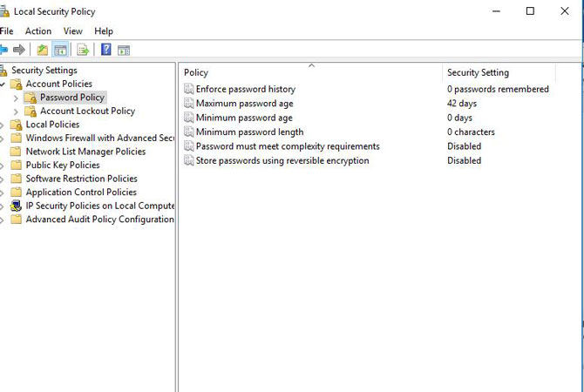584x392 pixels.
Task: Open the Help question mark icon
Action: tap(106, 49)
